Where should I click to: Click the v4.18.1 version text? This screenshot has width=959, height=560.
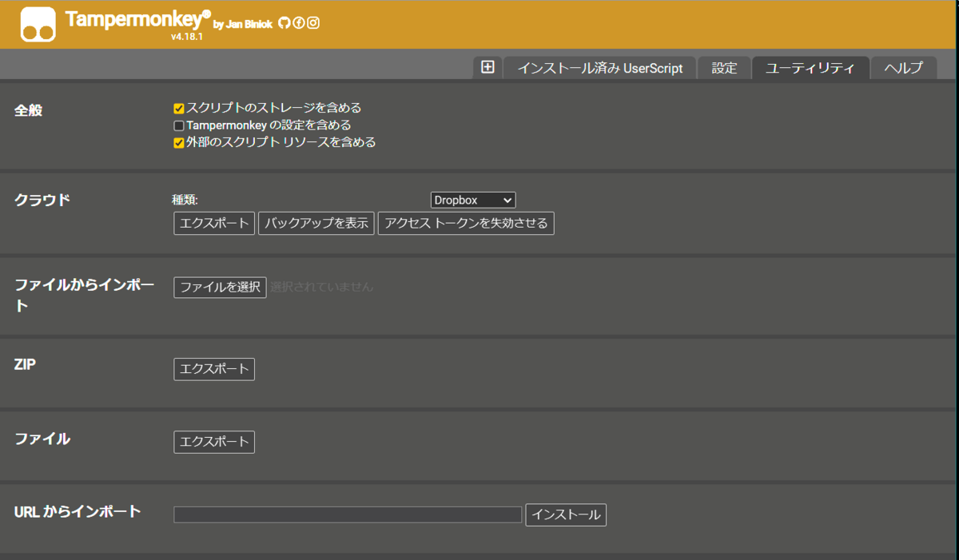coord(187,38)
